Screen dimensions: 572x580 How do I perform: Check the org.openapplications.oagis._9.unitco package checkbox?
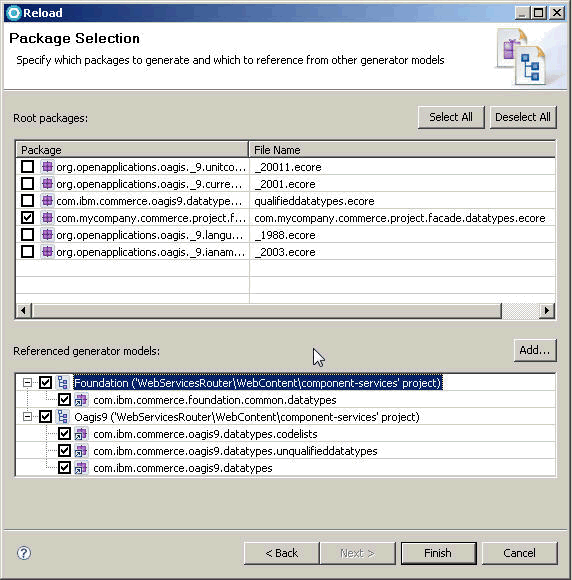click(27, 167)
